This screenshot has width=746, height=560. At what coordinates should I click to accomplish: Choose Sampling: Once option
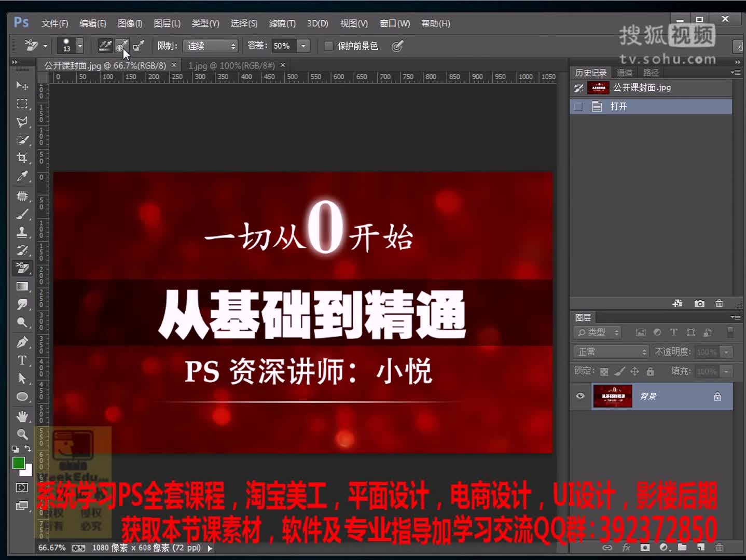click(121, 46)
